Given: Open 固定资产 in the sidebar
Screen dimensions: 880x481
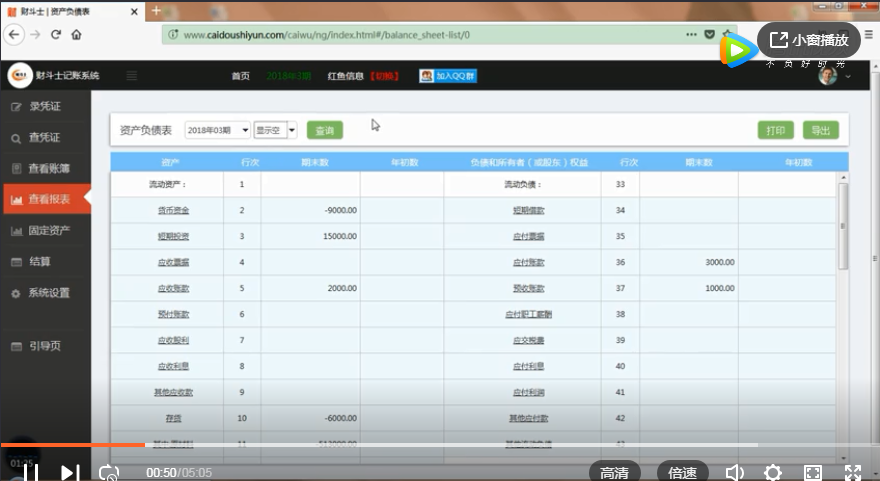Looking at the screenshot, I should tap(45, 231).
